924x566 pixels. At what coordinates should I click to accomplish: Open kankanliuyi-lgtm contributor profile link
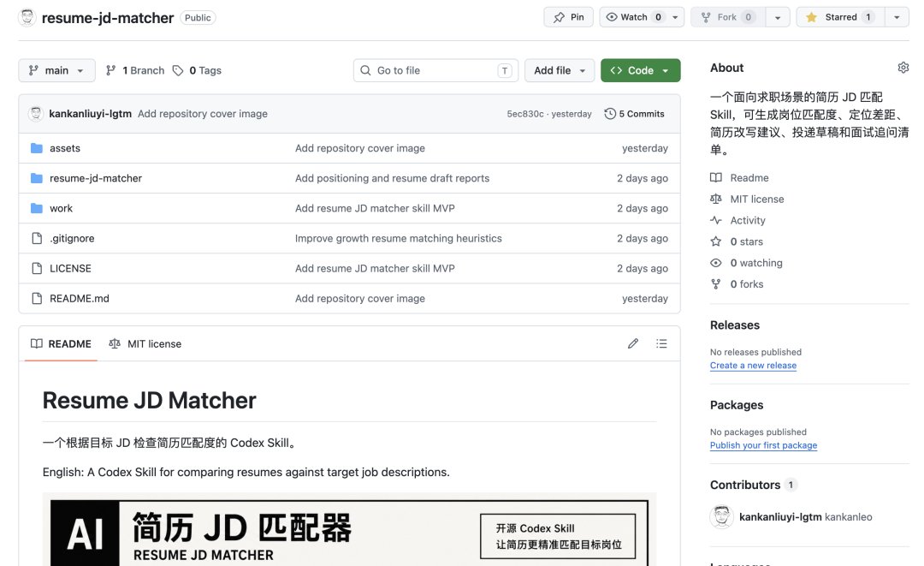tap(780, 516)
